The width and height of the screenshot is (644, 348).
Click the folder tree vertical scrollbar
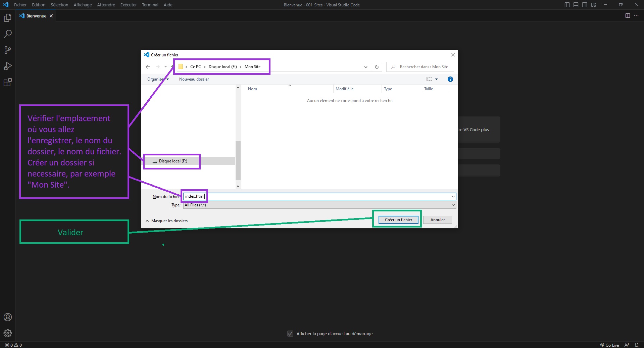238,160
